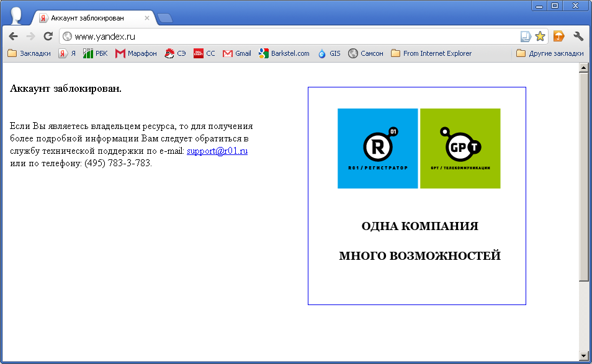Click the scrollbar up arrow
This screenshot has height=364, width=592.
tap(584, 68)
